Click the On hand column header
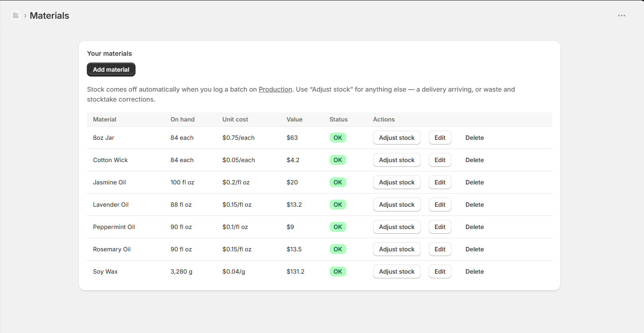644x333 pixels. point(183,119)
